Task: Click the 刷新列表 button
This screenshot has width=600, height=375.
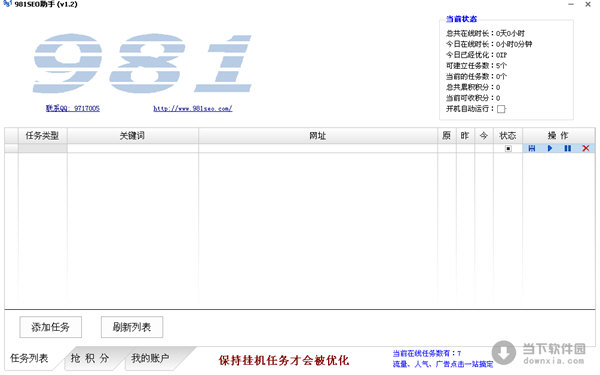Action: (132, 327)
